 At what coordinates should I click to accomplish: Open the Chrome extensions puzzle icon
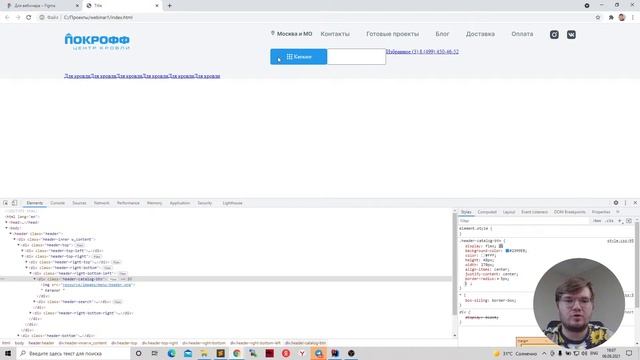click(611, 18)
